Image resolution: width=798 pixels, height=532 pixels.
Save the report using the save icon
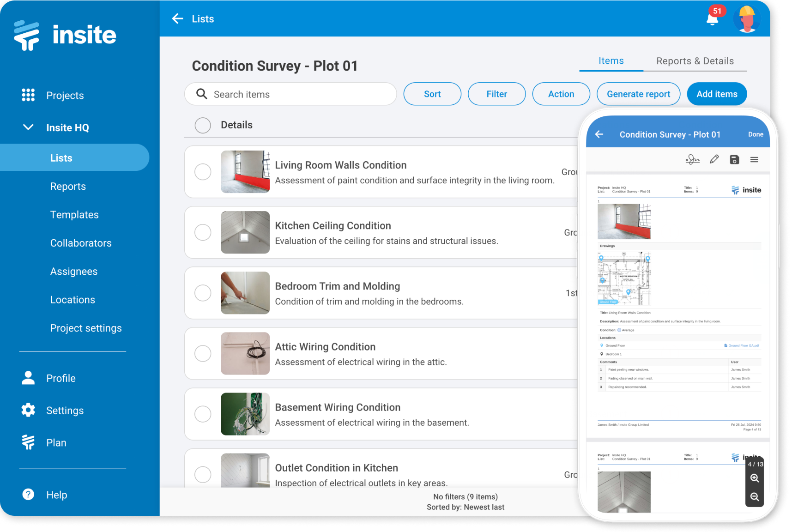click(x=734, y=159)
